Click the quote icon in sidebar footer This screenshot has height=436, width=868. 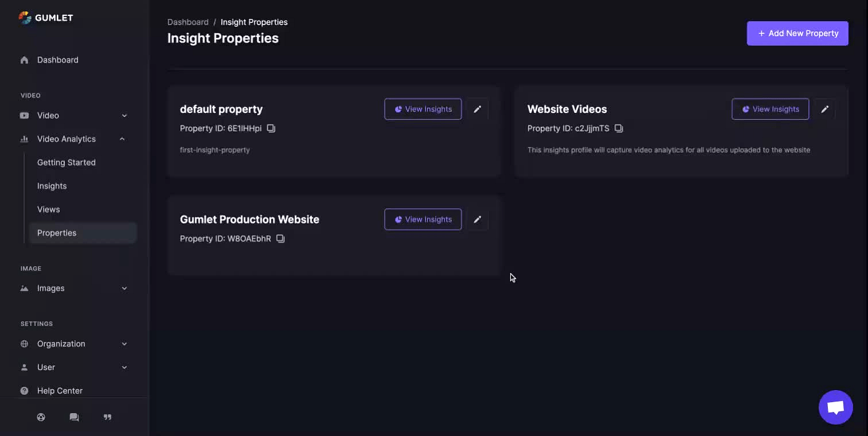107,417
